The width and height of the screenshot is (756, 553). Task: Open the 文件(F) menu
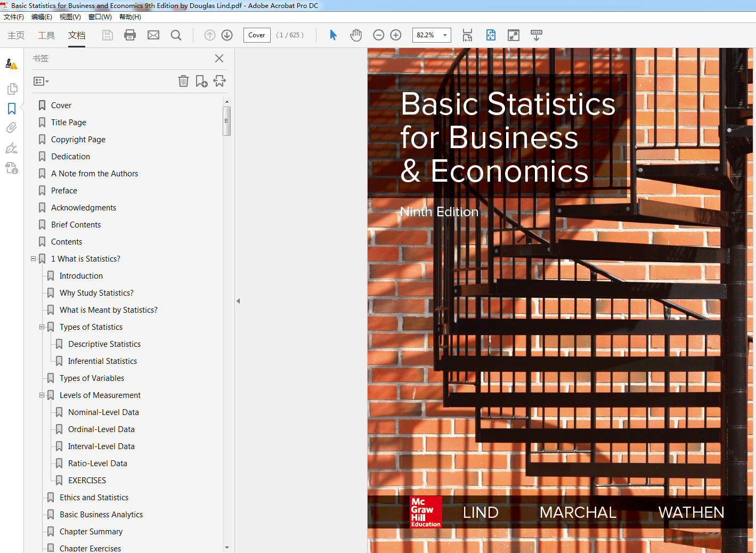[14, 17]
